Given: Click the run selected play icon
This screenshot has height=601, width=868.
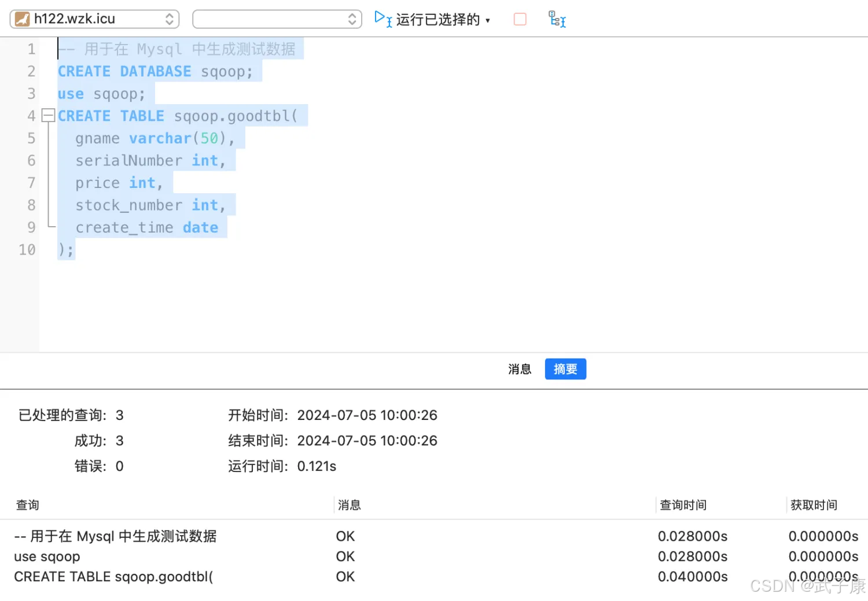Looking at the screenshot, I should tap(382, 19).
